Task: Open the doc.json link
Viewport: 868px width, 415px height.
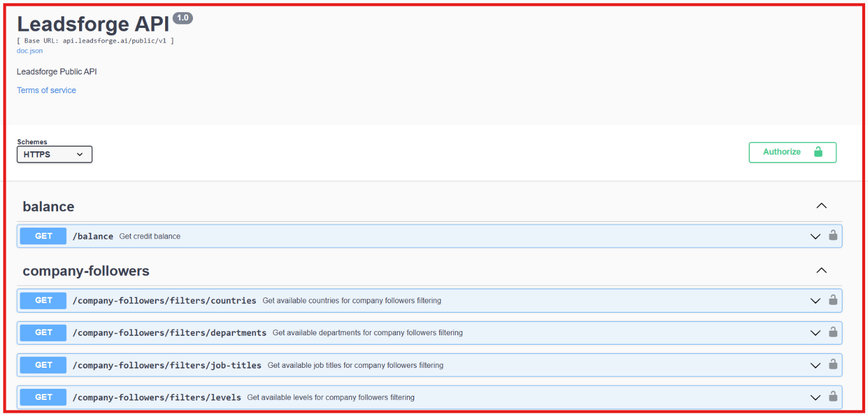Action: point(30,51)
